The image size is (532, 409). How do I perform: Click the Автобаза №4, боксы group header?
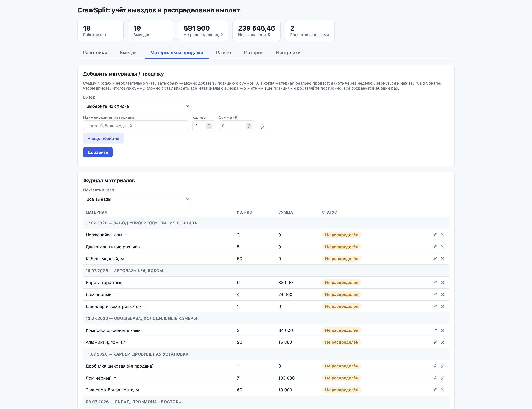coord(266,271)
